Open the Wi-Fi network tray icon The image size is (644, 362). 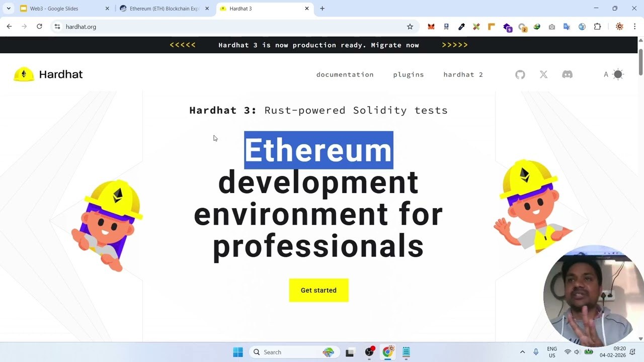[x=568, y=352]
